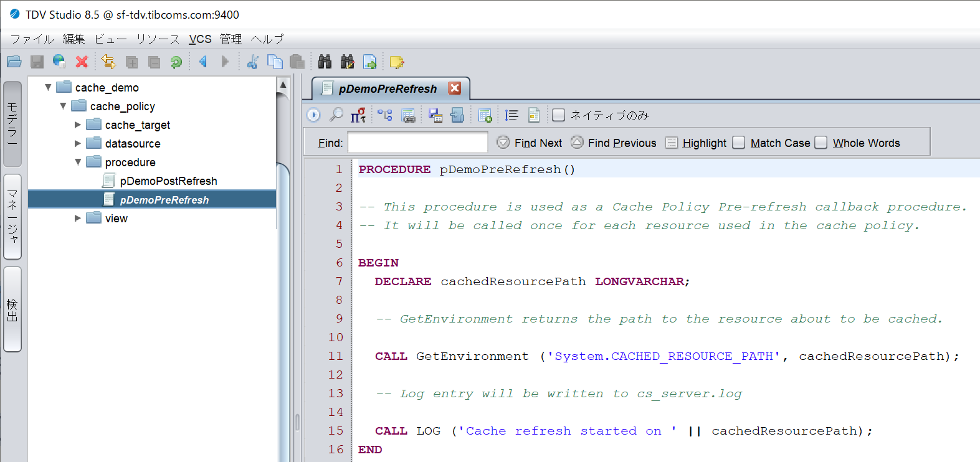The image size is (980, 462).
Task: Enable the ネイティブのみ checkbox
Action: [559, 115]
